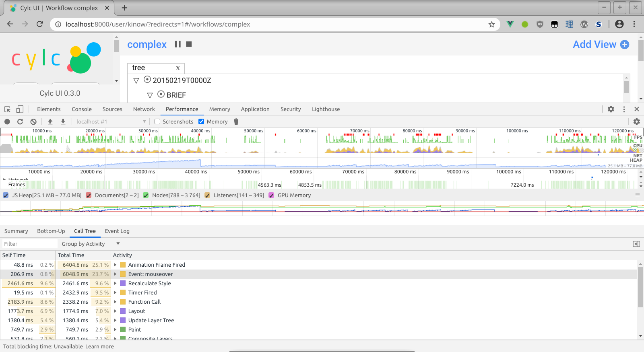Open the complex workflow title link
The image size is (644, 352).
point(147,44)
